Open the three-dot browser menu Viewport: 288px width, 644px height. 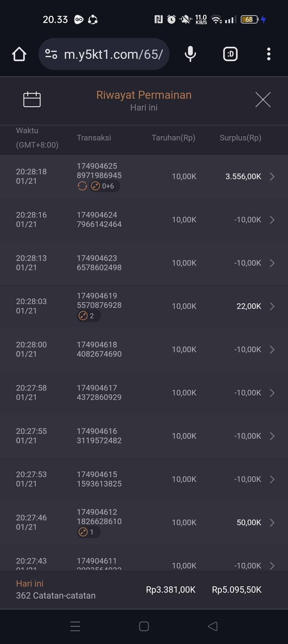click(269, 54)
